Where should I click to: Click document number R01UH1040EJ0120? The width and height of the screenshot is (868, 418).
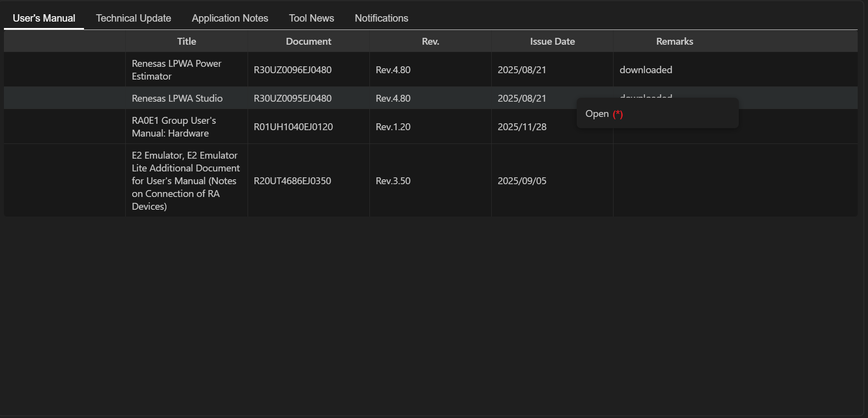(x=293, y=127)
